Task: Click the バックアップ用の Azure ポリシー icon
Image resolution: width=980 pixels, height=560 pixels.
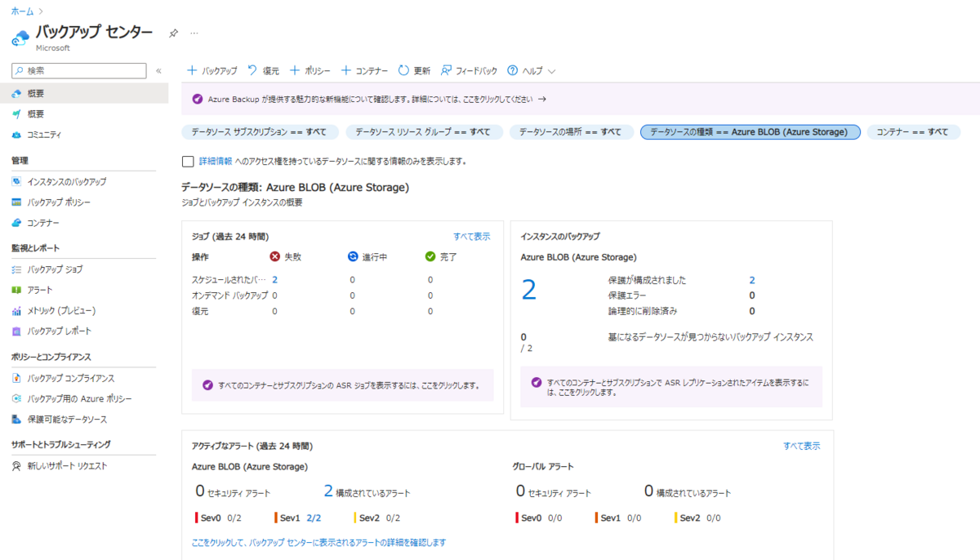Action: (16, 398)
